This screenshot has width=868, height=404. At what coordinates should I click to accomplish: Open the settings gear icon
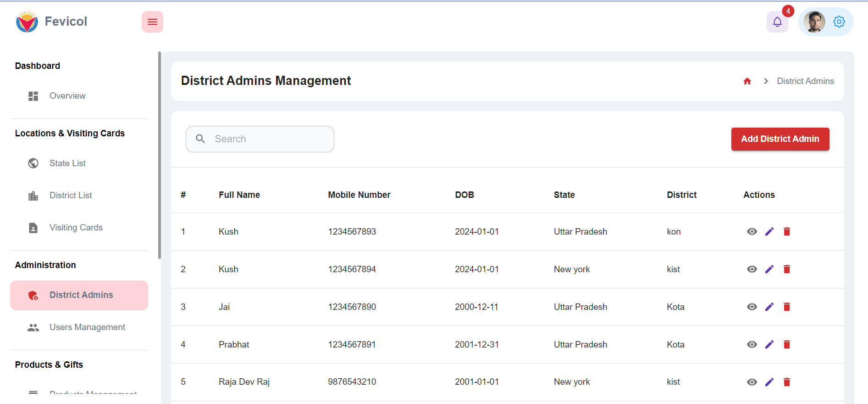click(x=839, y=22)
